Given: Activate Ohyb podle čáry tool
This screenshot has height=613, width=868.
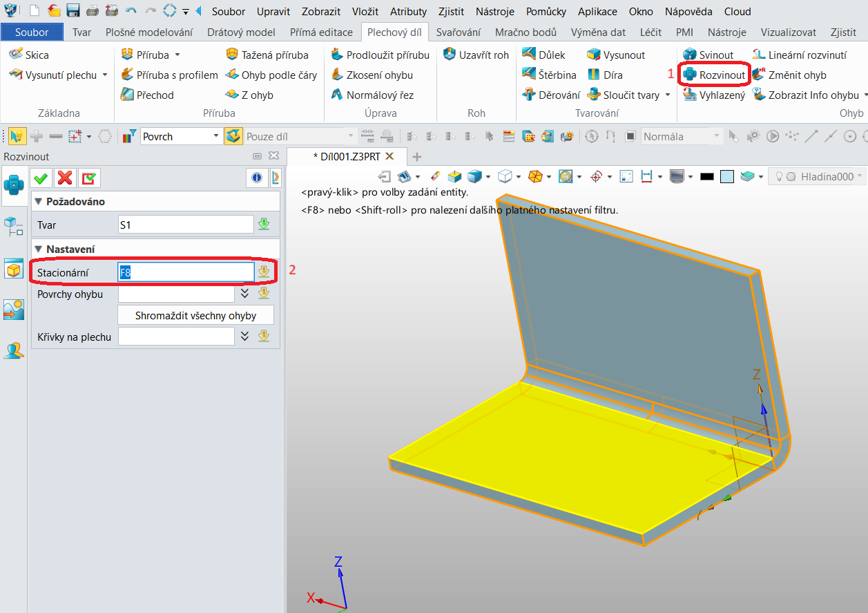Looking at the screenshot, I should [271, 75].
